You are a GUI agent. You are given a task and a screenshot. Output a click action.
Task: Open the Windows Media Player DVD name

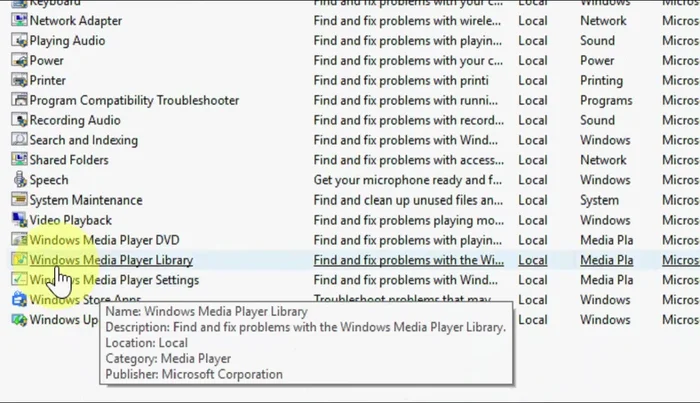[104, 240]
